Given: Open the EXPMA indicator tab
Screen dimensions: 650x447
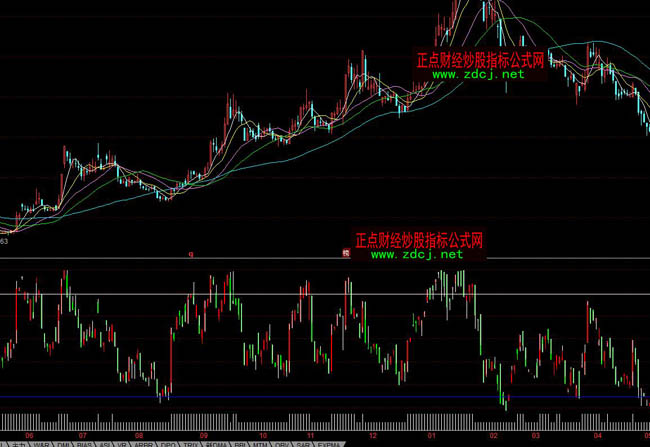Looking at the screenshot, I should coord(325,443).
